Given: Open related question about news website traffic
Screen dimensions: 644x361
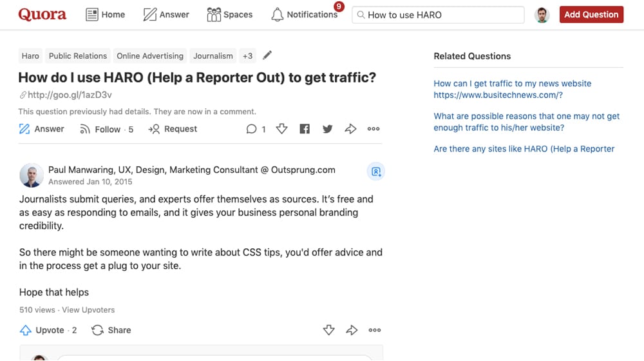Looking at the screenshot, I should coord(512,89).
